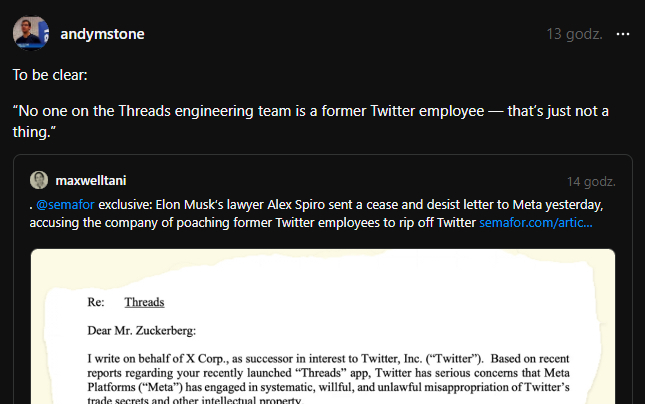The height and width of the screenshot is (404, 645).
Task: Click the "To be clear:" post text
Action: [52, 75]
